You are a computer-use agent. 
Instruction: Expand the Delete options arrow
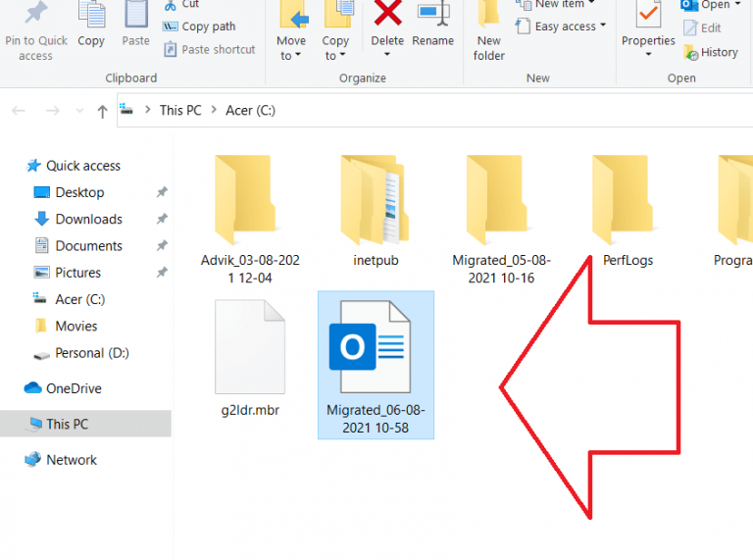point(387,54)
